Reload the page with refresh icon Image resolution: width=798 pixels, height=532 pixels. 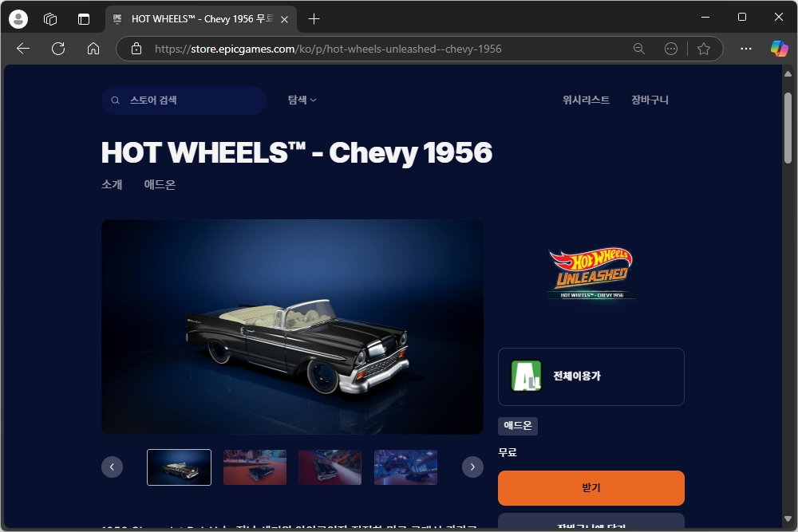[58, 49]
